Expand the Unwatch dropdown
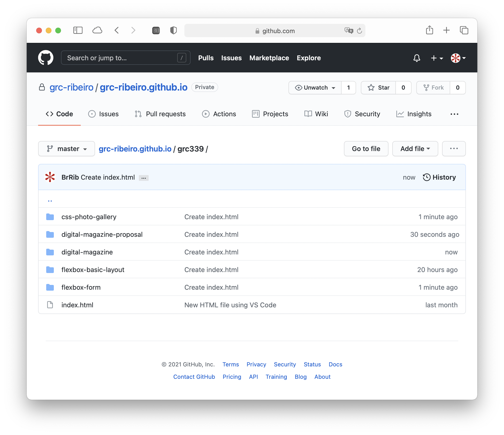Viewport: 504px width, 435px height. tap(315, 88)
